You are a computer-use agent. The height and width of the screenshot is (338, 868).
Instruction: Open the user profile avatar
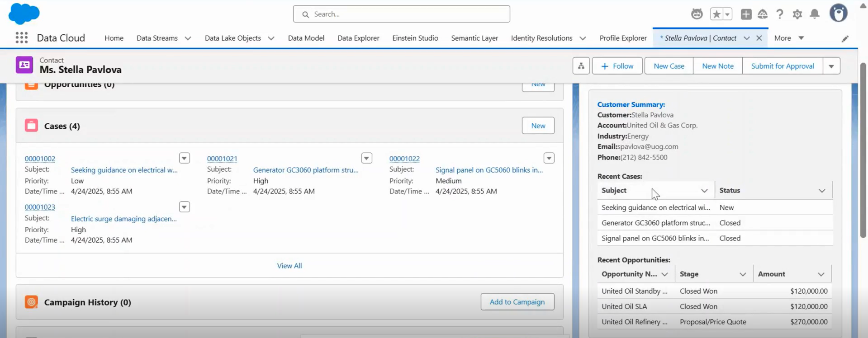pyautogui.click(x=838, y=14)
